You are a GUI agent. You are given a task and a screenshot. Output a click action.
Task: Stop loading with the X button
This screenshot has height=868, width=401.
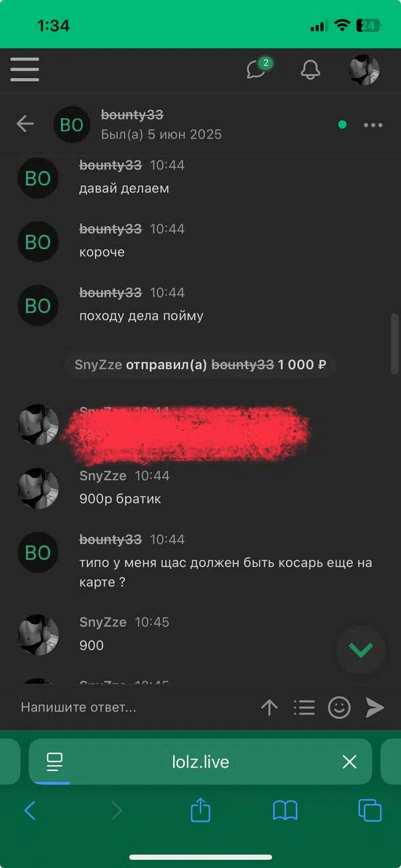click(x=349, y=762)
